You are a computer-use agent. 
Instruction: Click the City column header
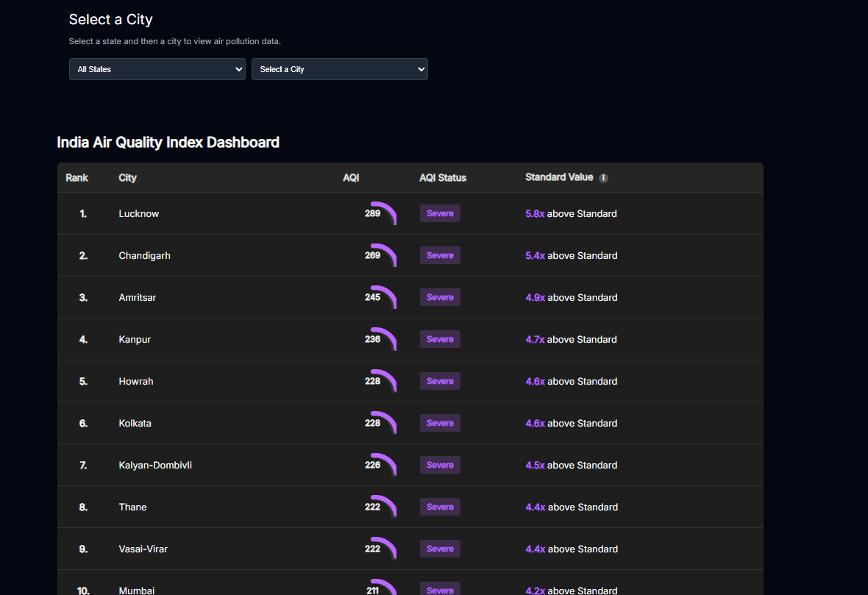(127, 178)
